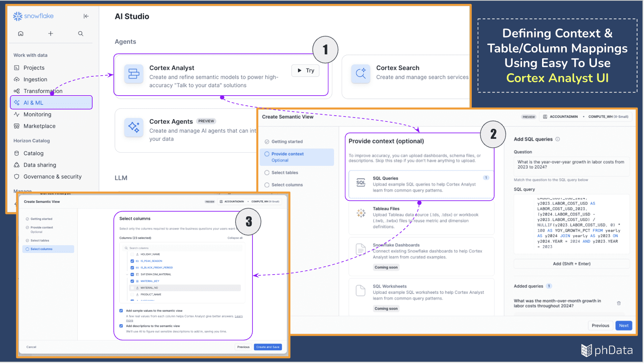
Task: Click 'Collapse all' above the columns list
Action: click(x=235, y=238)
